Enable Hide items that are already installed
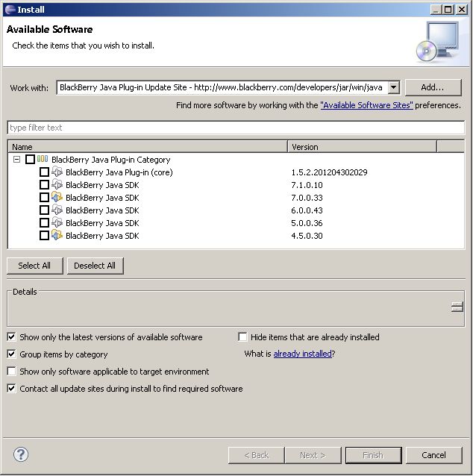The width and height of the screenshot is (473, 476). click(x=242, y=336)
